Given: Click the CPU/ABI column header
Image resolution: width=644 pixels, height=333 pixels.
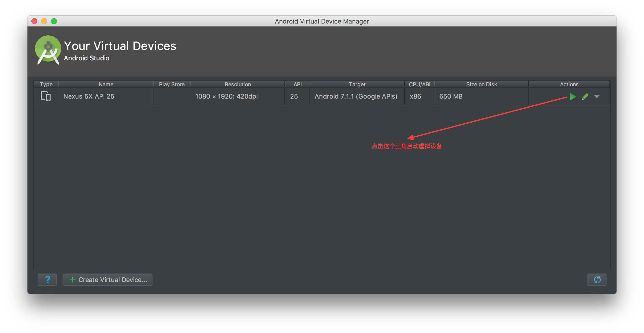Looking at the screenshot, I should (419, 84).
